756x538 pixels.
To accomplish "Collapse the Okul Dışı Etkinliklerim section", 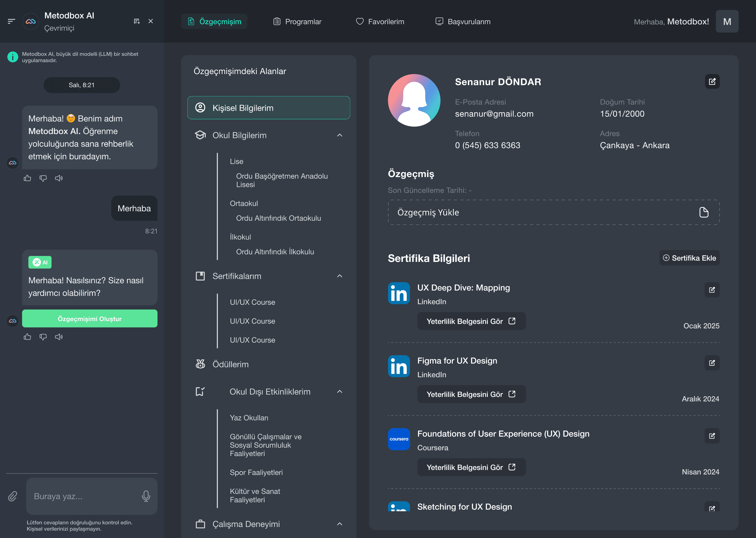I will tap(340, 392).
